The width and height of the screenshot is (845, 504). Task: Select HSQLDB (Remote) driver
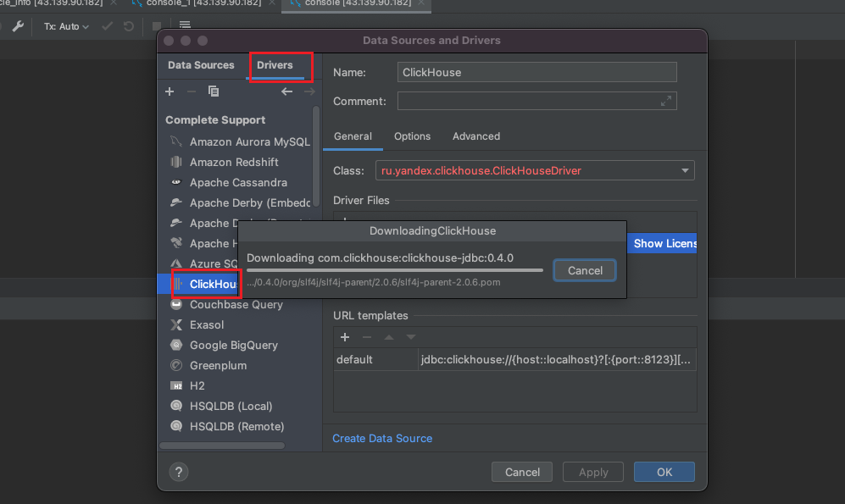[x=236, y=426]
